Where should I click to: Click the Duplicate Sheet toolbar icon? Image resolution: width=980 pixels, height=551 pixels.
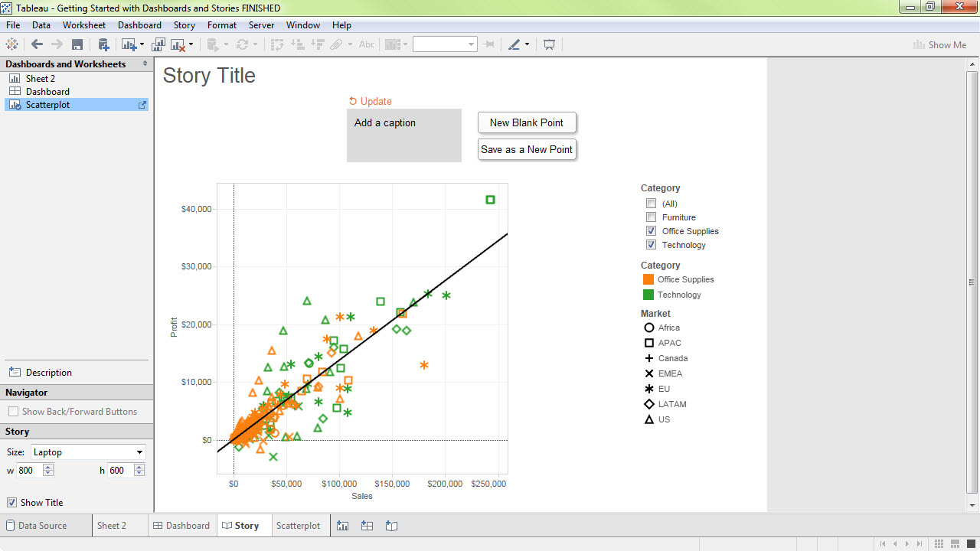click(x=158, y=44)
